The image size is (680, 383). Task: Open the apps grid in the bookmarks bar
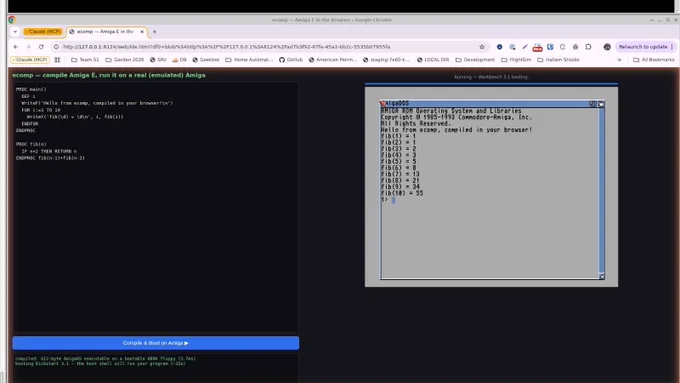tap(57, 60)
